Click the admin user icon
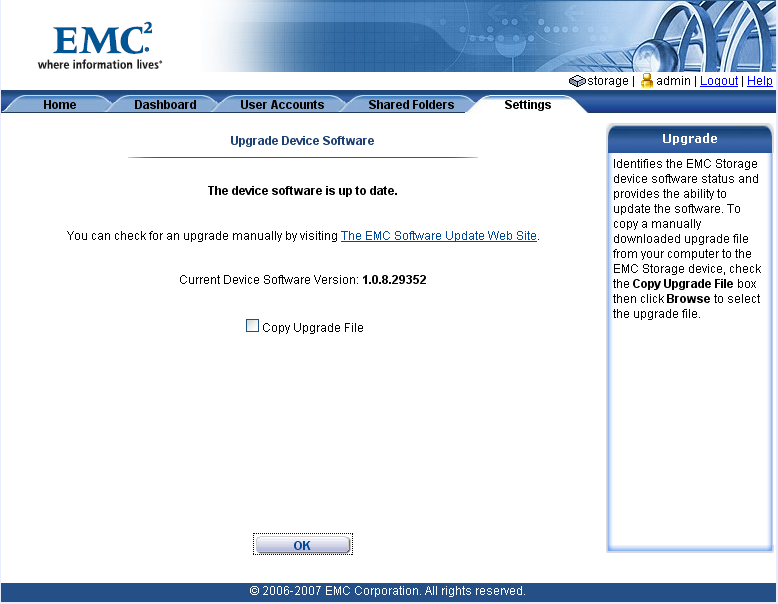Viewport: 778px width, 604px height. click(x=647, y=80)
